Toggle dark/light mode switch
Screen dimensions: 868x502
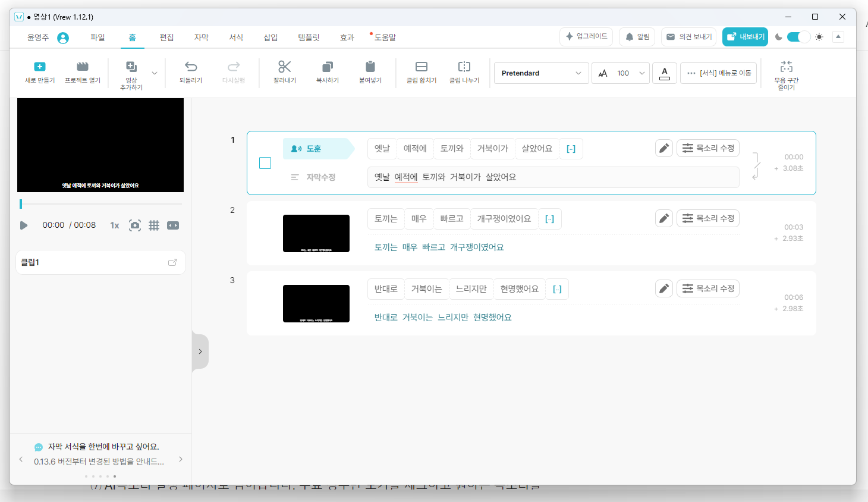pos(798,37)
